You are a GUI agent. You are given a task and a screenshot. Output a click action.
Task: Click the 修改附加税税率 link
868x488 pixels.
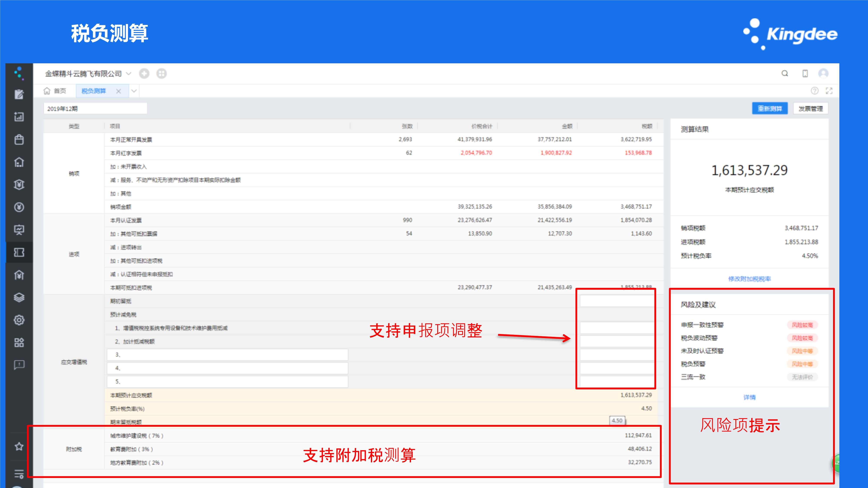point(749,279)
